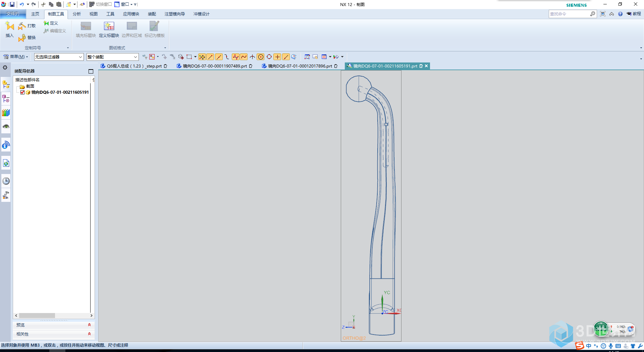Click the 插入 custom symbol icon
644x352 pixels.
9,26
